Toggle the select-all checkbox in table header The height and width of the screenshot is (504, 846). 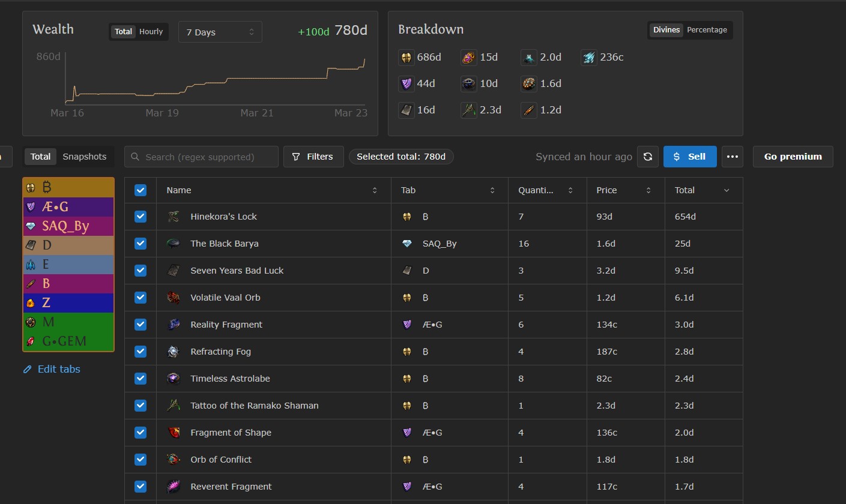[140, 190]
